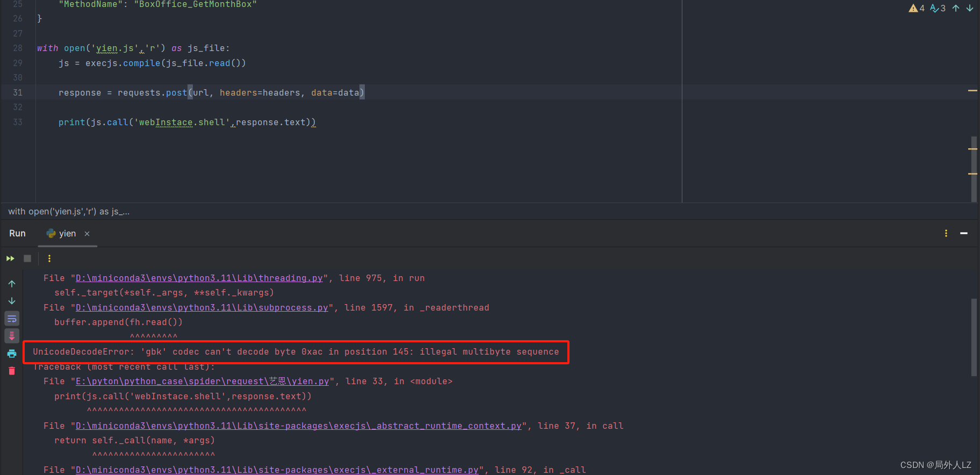Click return self._call(name, *args) line
980x475 pixels.
click(134, 440)
